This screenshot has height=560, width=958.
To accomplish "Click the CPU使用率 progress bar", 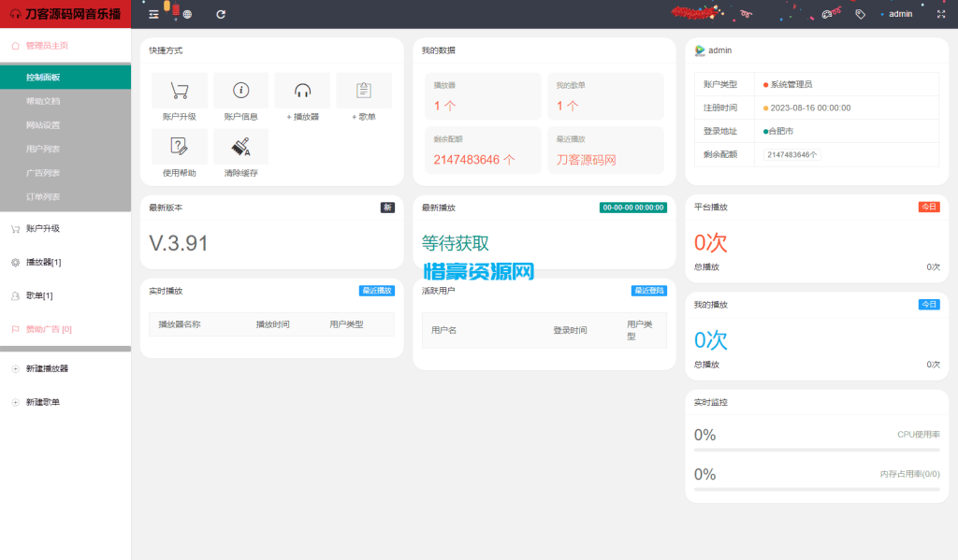I will coord(817,450).
